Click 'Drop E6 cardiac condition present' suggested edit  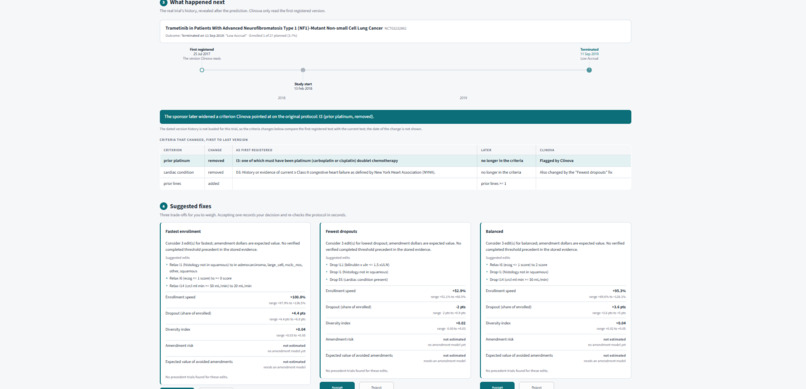coord(357,280)
